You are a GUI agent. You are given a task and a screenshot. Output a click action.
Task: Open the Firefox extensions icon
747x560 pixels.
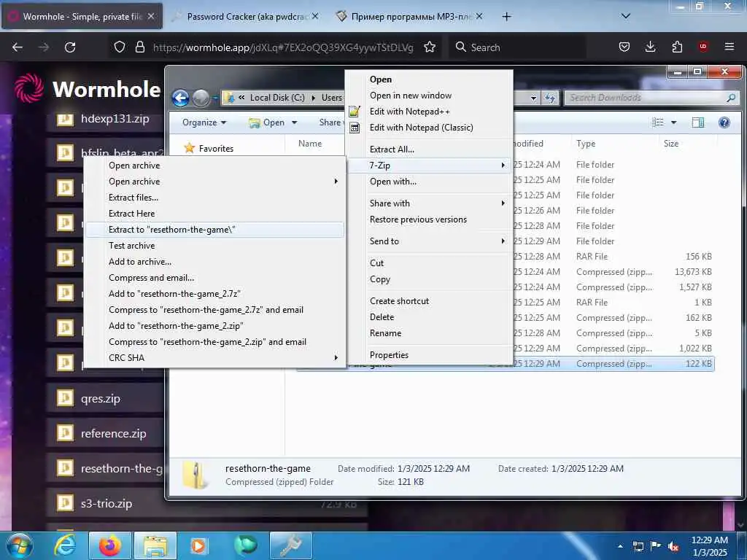[677, 47]
